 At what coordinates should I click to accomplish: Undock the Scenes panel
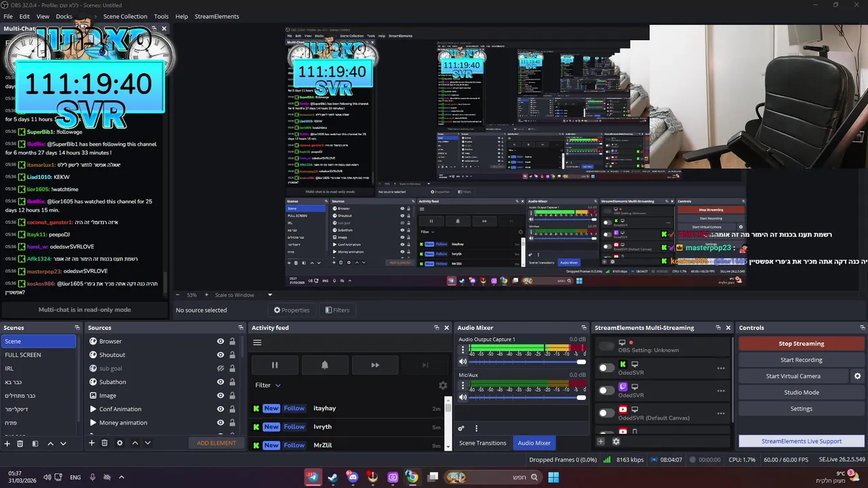coord(77,328)
